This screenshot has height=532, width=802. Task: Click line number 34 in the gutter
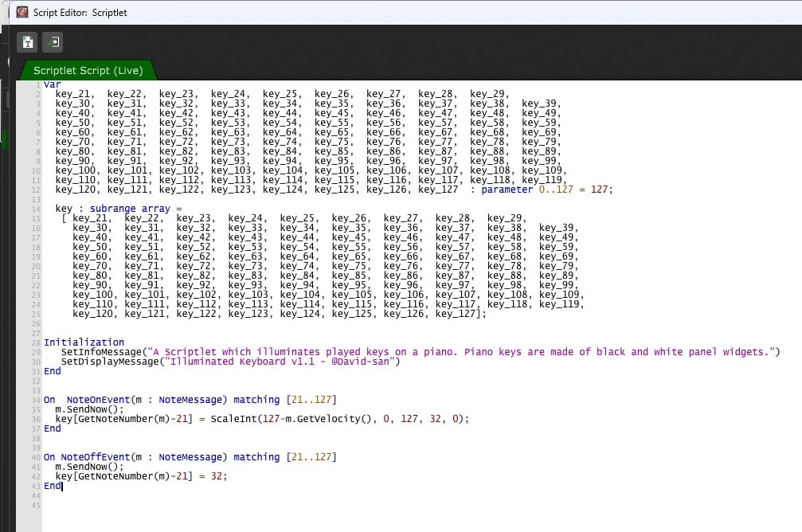pyautogui.click(x=35, y=400)
